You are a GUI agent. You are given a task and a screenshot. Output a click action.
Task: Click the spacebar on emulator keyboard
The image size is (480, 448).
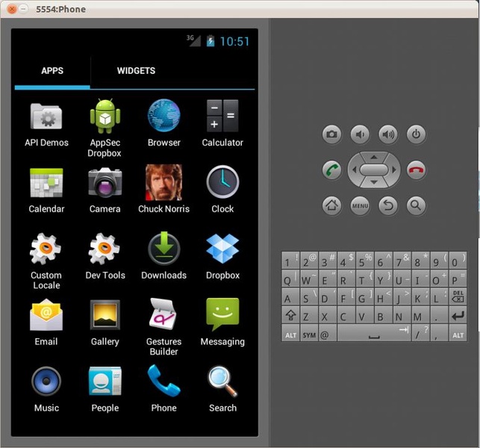[374, 333]
